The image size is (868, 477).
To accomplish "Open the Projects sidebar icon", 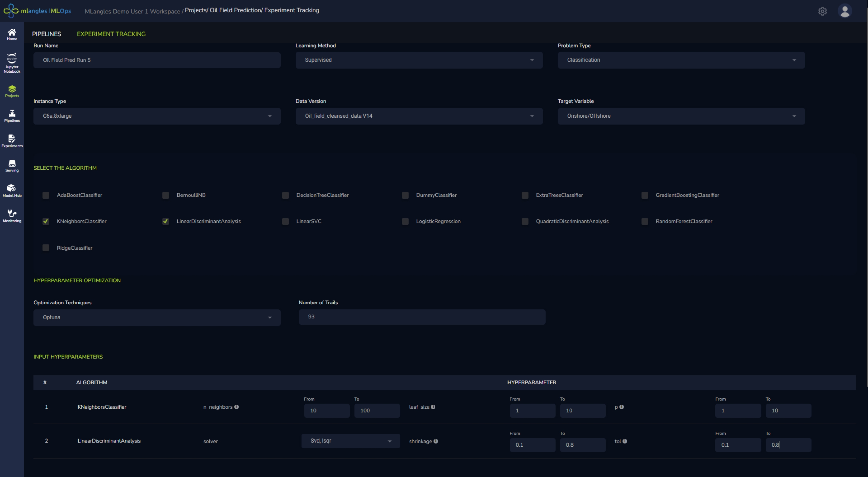I will click(12, 92).
